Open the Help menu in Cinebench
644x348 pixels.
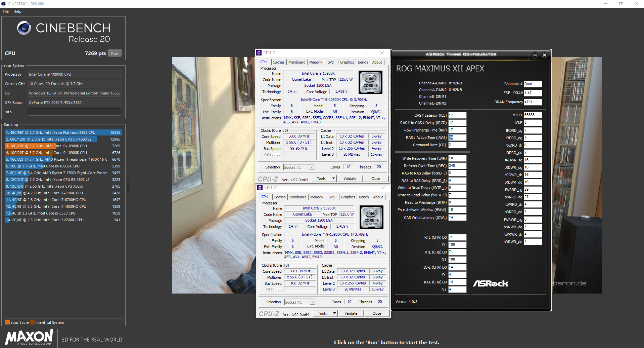pyautogui.click(x=17, y=11)
